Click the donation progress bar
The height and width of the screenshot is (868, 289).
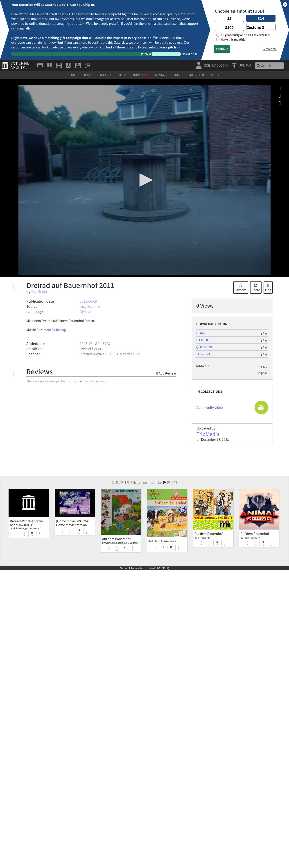96,54
